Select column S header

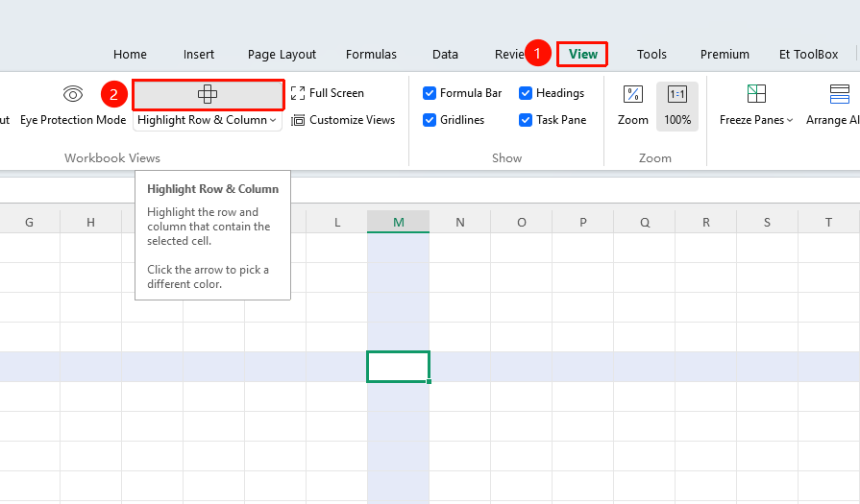767,222
